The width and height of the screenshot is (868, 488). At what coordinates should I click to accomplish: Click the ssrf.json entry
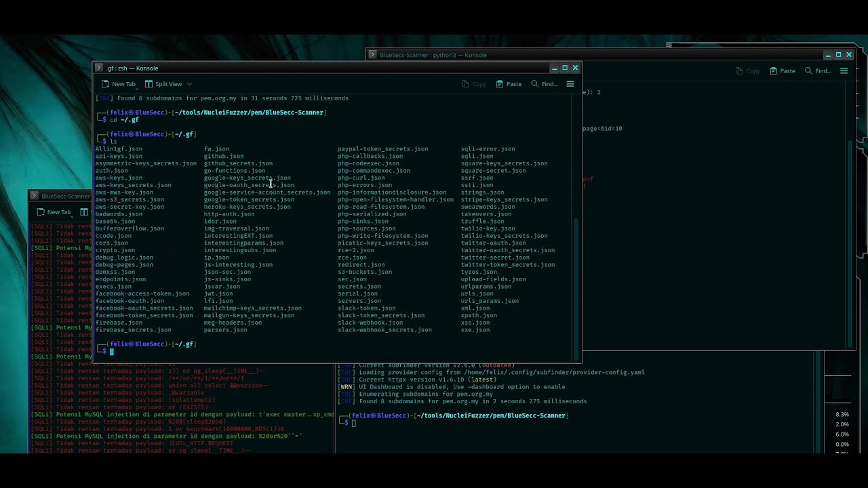tap(477, 178)
